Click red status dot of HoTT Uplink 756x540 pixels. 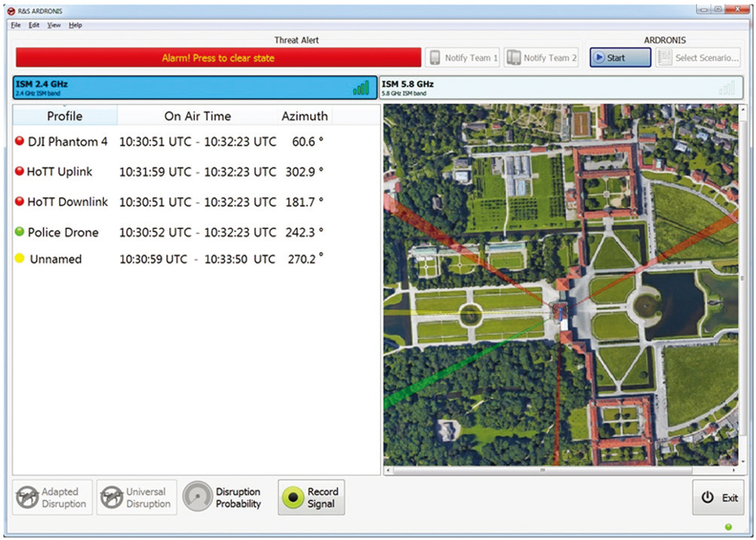[19, 171]
